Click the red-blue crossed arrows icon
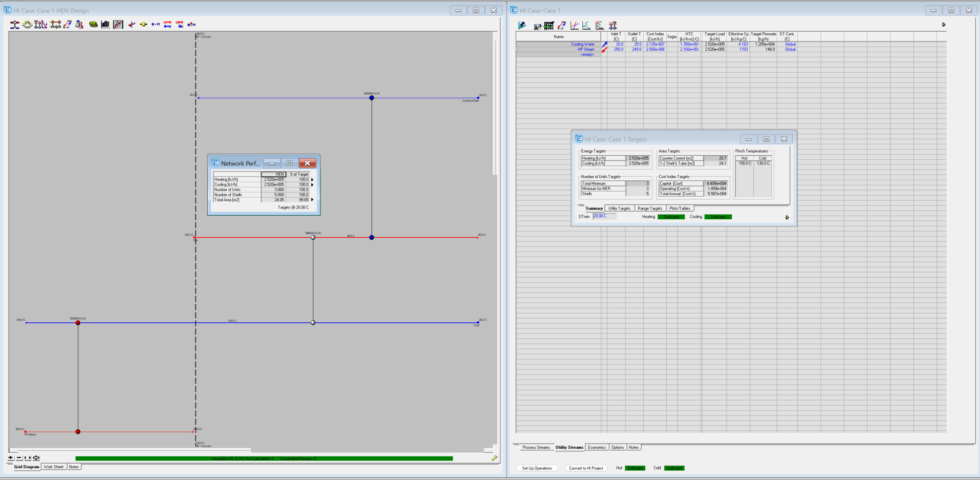The width and height of the screenshot is (980, 480). 180,25
